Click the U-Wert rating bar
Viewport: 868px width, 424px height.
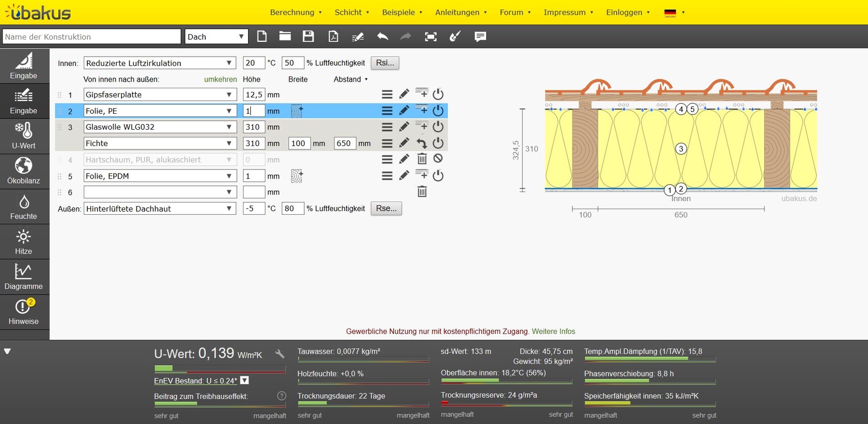point(220,368)
